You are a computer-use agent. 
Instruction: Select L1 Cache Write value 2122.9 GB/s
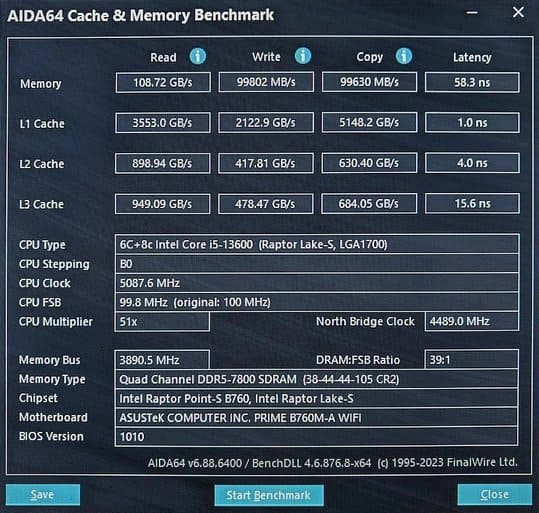(x=266, y=122)
